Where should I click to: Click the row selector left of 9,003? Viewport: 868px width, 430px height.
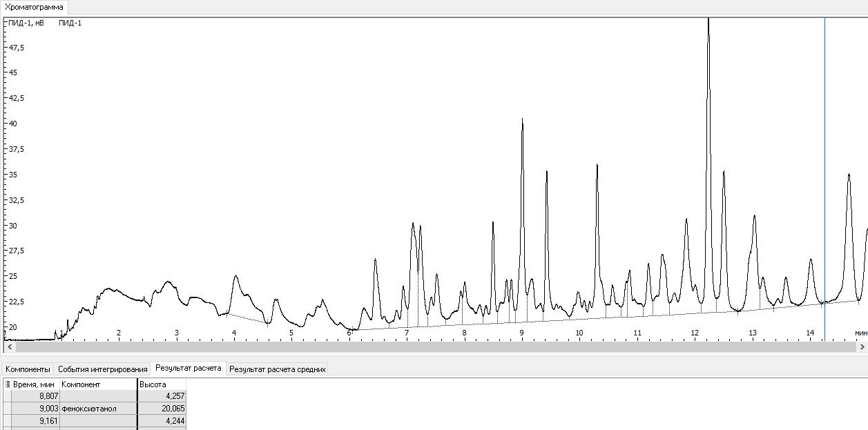tap(7, 409)
